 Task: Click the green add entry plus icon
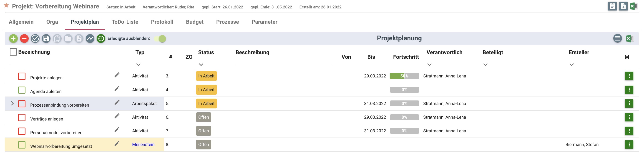[13, 38]
